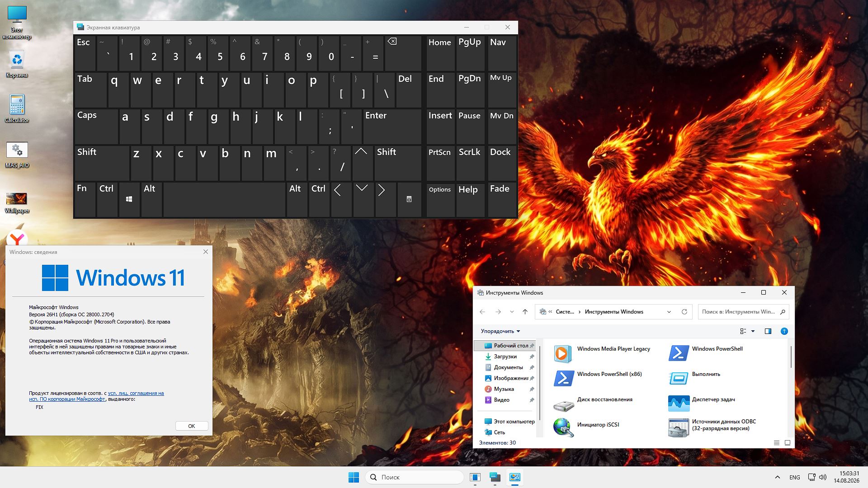
Task: Toggle the Fade key on keyboard
Action: (502, 199)
